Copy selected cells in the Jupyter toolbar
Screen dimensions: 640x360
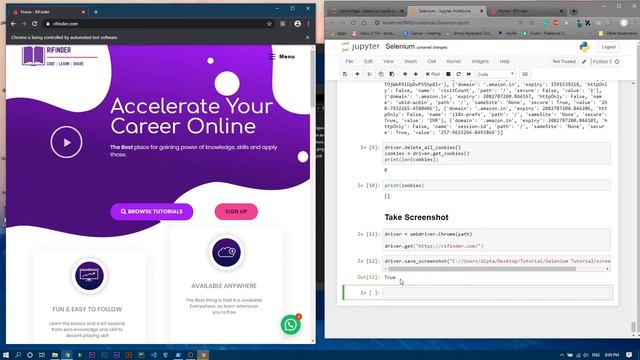(x=381, y=74)
